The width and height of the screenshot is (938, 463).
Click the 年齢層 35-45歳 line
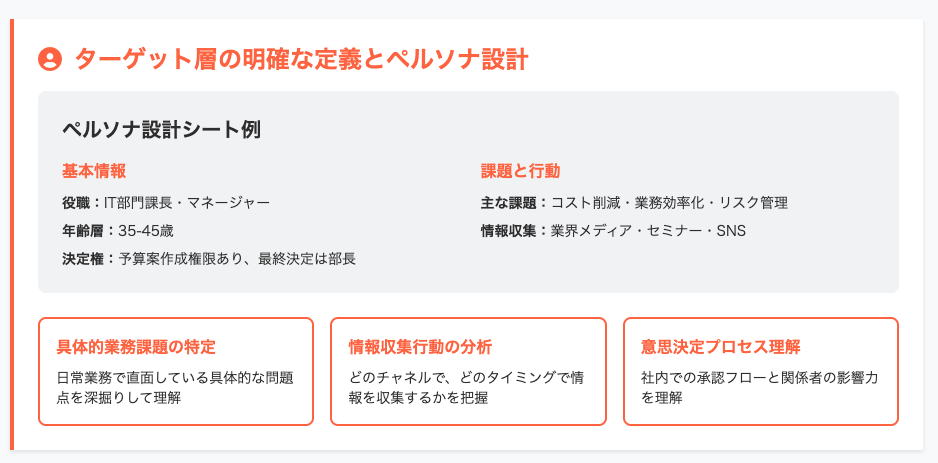pyautogui.click(x=118, y=231)
